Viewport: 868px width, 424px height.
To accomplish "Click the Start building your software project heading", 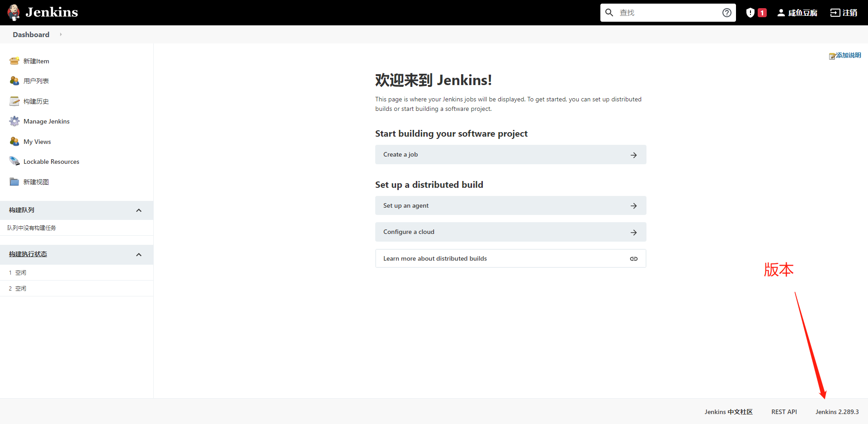I will click(451, 133).
